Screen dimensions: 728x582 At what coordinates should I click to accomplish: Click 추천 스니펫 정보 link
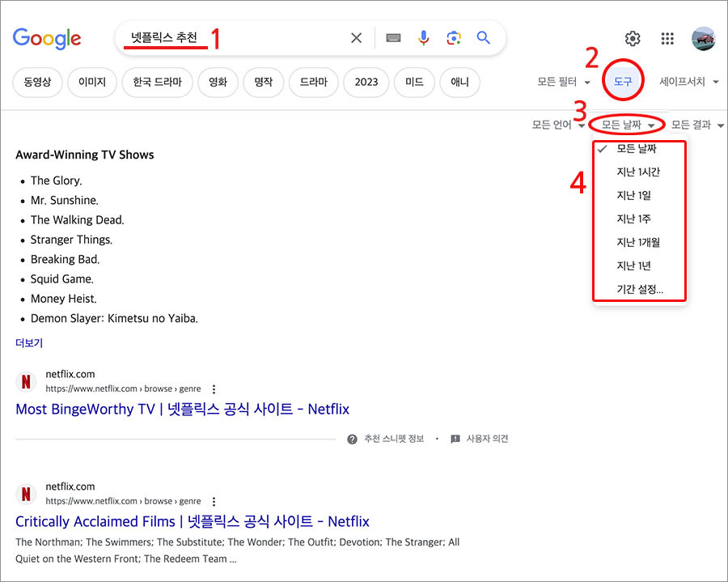tap(394, 439)
